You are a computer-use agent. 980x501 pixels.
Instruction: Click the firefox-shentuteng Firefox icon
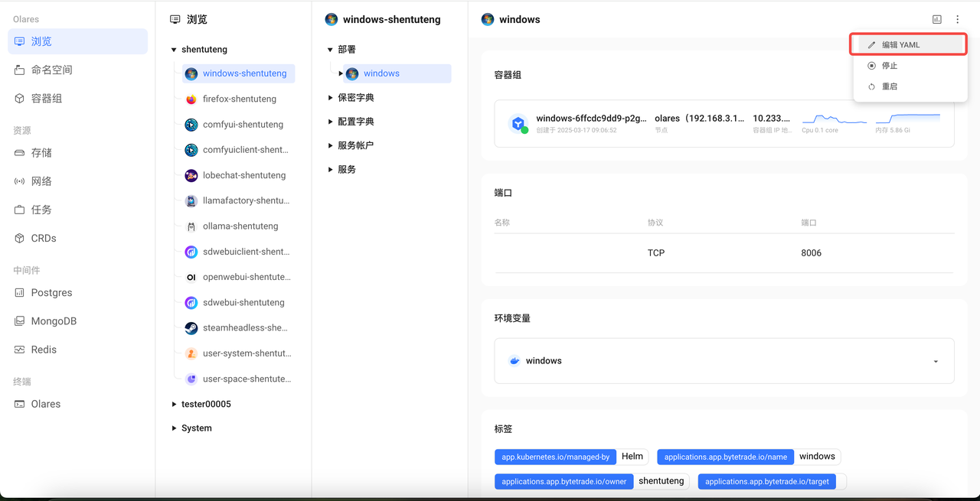coord(191,99)
